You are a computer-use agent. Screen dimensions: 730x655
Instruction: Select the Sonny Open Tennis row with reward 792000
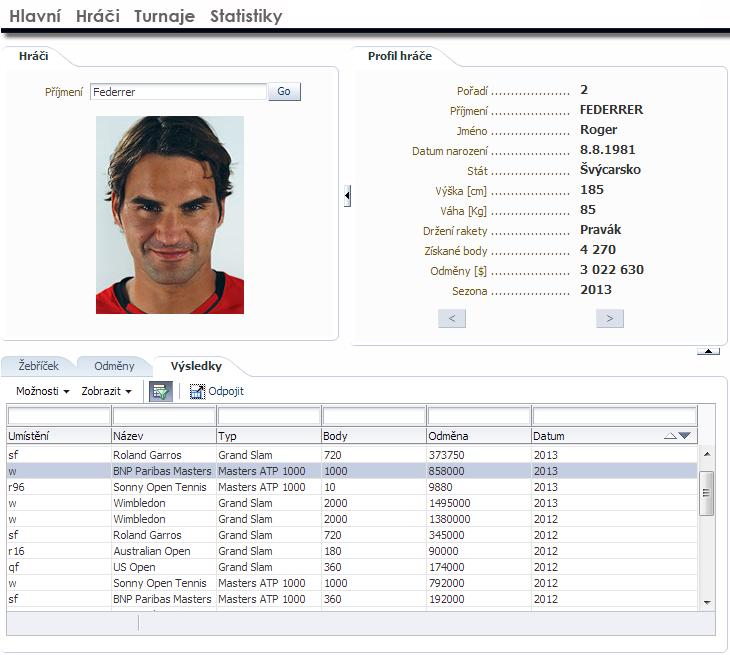(x=352, y=583)
